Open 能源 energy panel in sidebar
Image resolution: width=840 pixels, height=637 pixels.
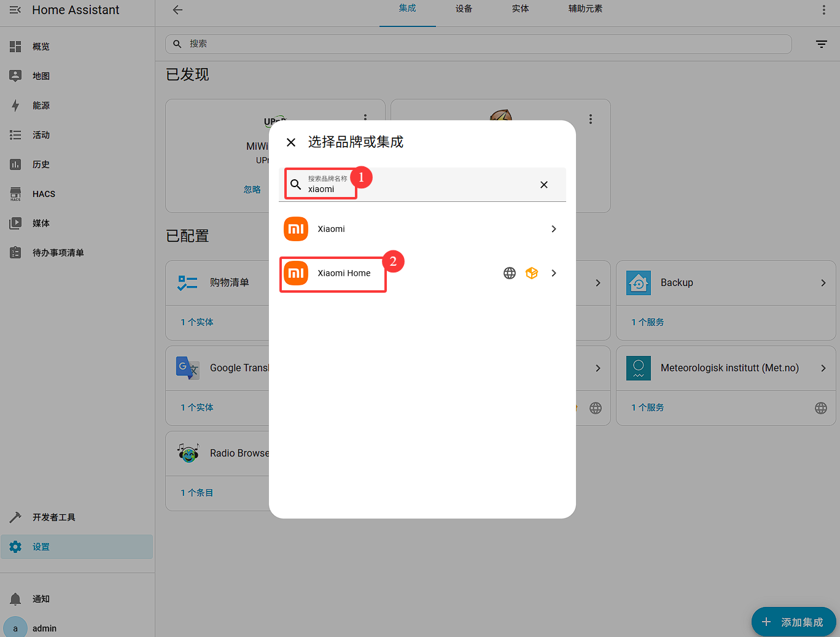pos(41,106)
